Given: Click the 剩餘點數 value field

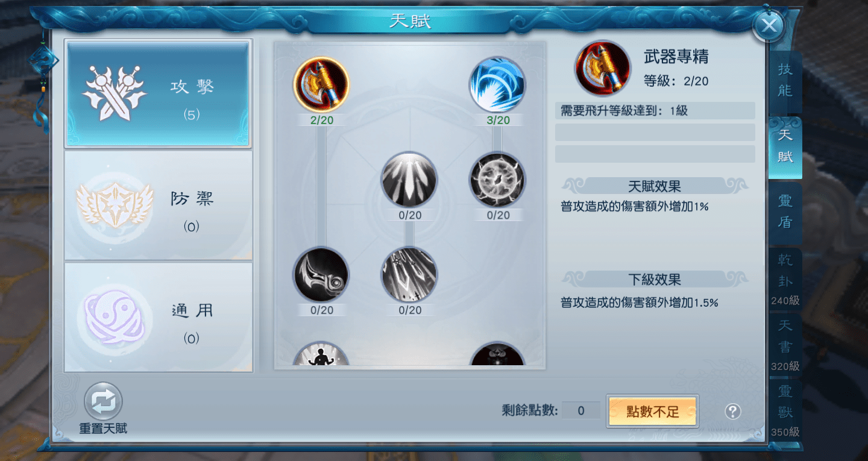Looking at the screenshot, I should click(x=581, y=411).
